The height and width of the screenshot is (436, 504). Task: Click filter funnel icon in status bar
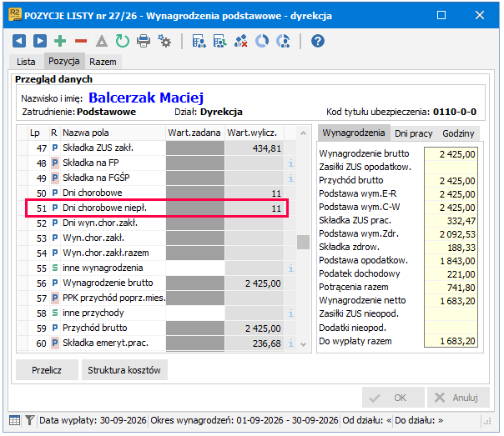[x=29, y=420]
